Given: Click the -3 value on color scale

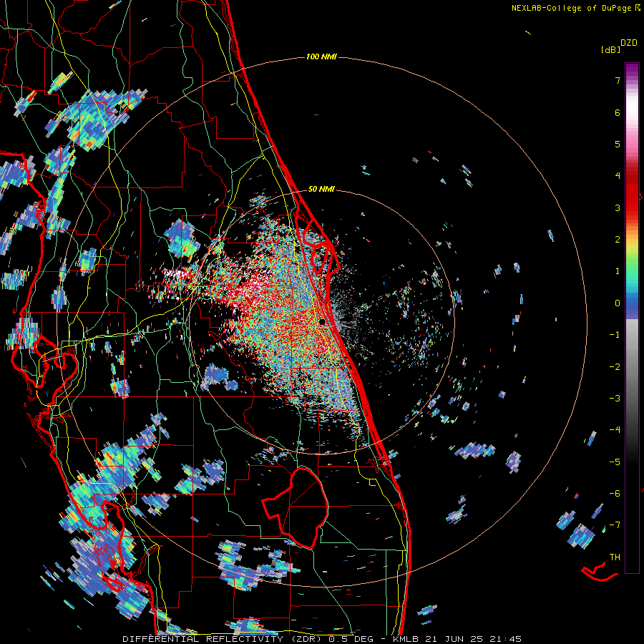Looking at the screenshot, I should click(x=615, y=399).
